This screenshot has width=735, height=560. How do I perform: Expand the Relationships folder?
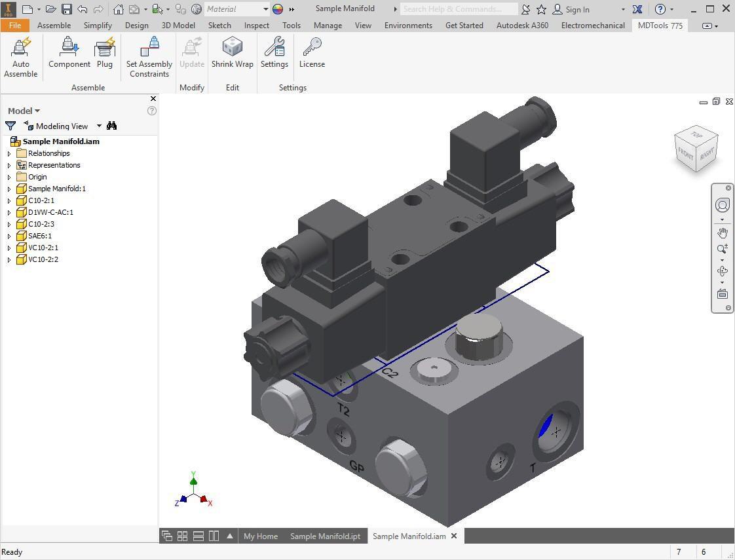[9, 153]
